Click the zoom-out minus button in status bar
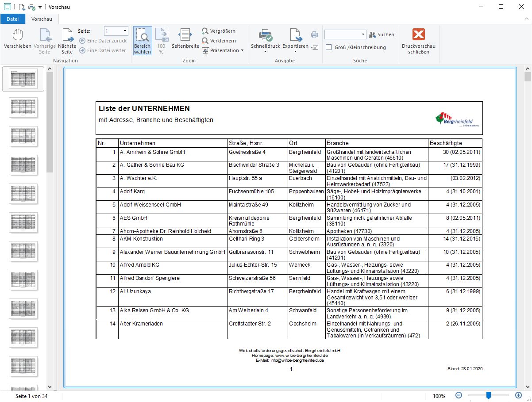The width and height of the screenshot is (532, 402). (x=459, y=396)
